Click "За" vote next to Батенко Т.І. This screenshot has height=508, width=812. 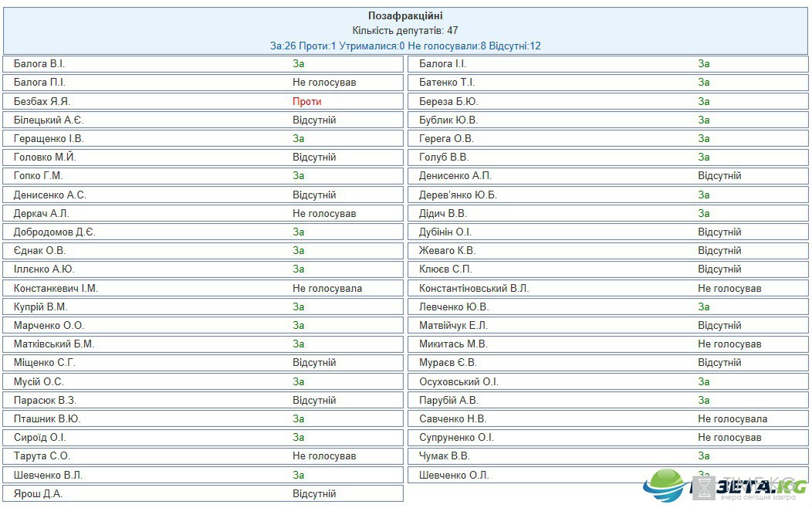pyautogui.click(x=704, y=83)
